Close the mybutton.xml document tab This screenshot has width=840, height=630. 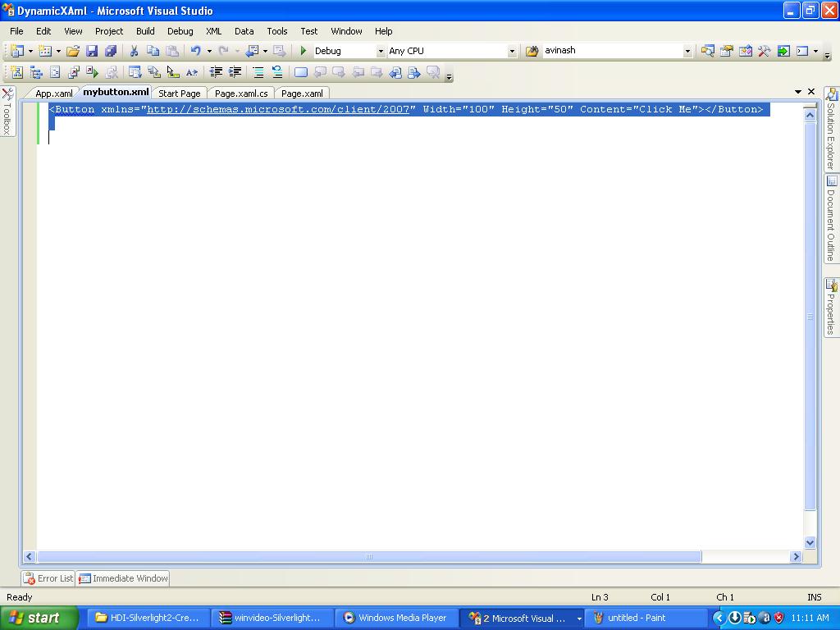click(811, 92)
